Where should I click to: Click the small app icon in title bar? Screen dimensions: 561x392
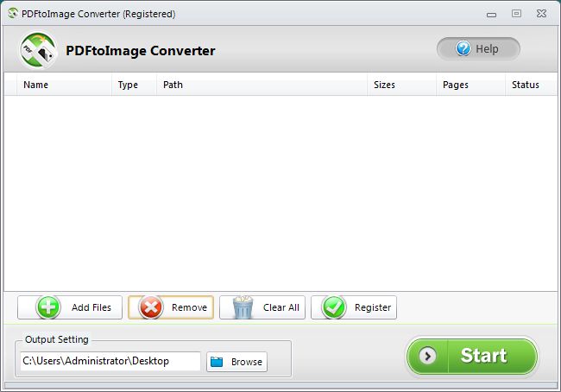coord(13,14)
